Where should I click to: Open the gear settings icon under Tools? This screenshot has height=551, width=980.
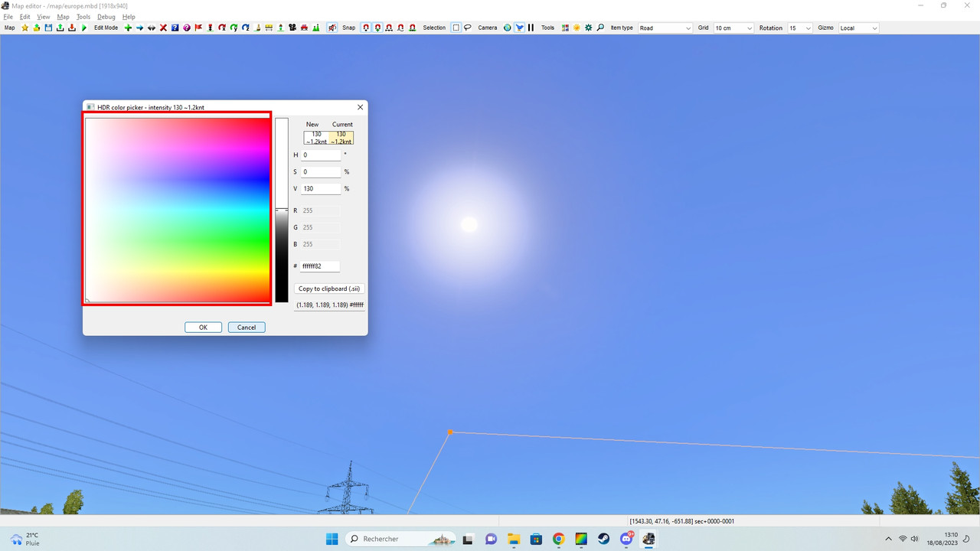[588, 28]
